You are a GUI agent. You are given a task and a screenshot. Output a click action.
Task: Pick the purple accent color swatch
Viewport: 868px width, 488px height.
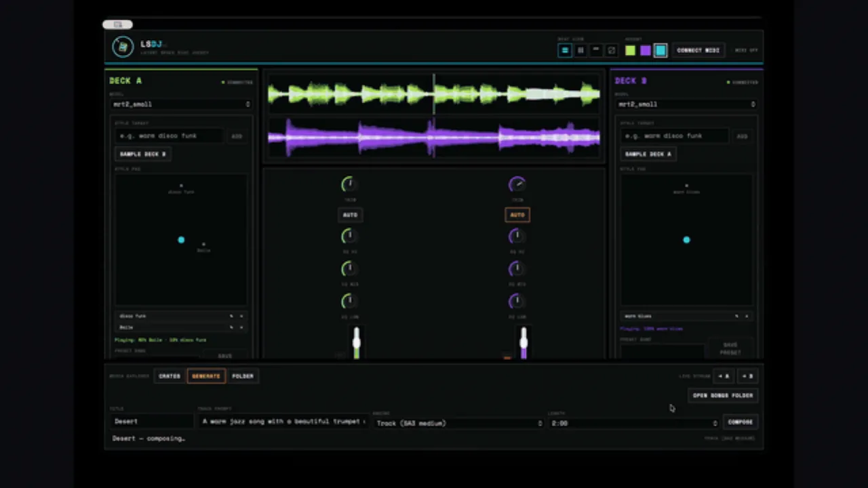(x=645, y=50)
